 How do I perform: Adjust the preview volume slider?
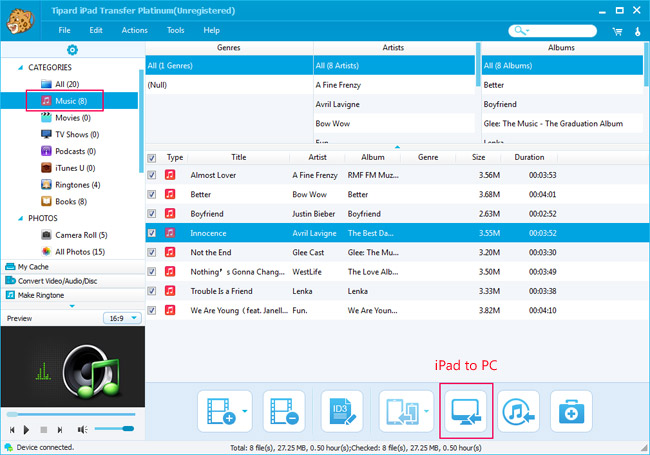(114, 429)
